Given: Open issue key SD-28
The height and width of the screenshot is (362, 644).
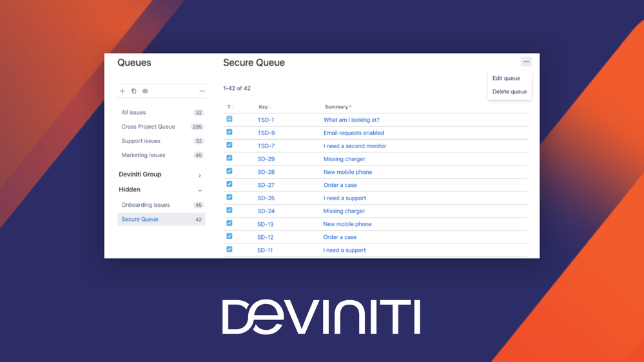Looking at the screenshot, I should pyautogui.click(x=266, y=172).
